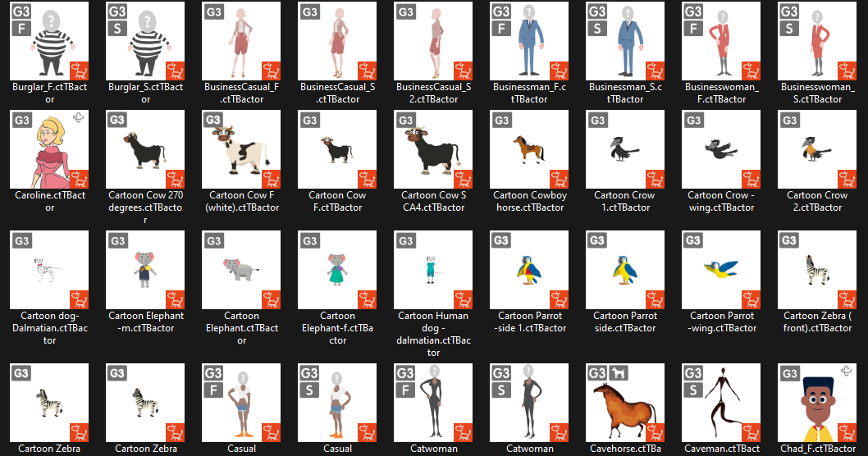Select the Cartoon Crow 1 file icon
Image resolution: width=868 pixels, height=456 pixels.
625,149
